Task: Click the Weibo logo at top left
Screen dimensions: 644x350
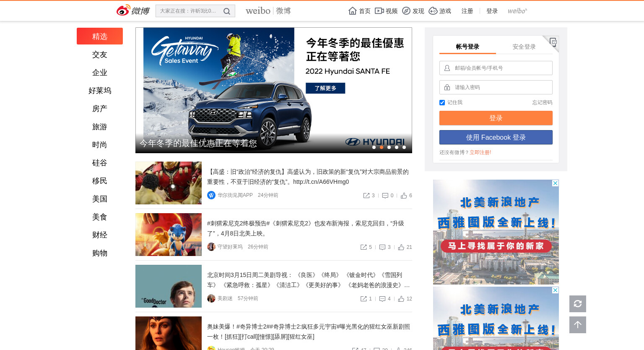Action: click(x=133, y=10)
